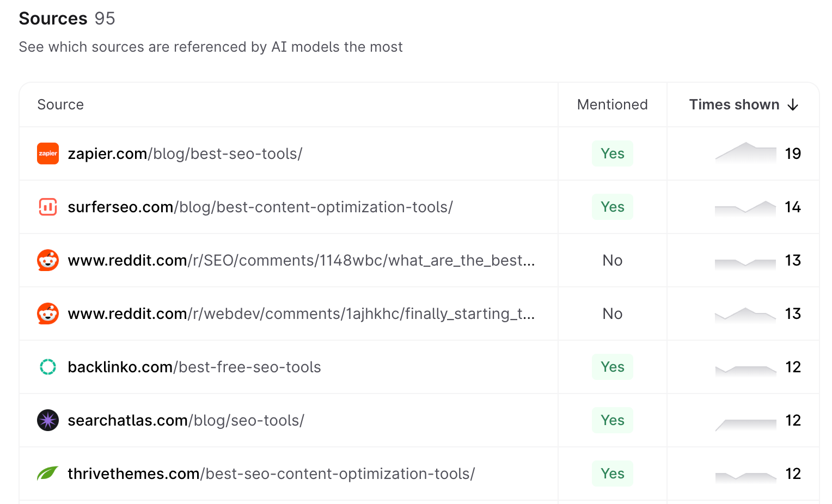Viewport: 832px width, 504px height.
Task: Click the Backlinko circular logo icon
Action: pyautogui.click(x=48, y=367)
